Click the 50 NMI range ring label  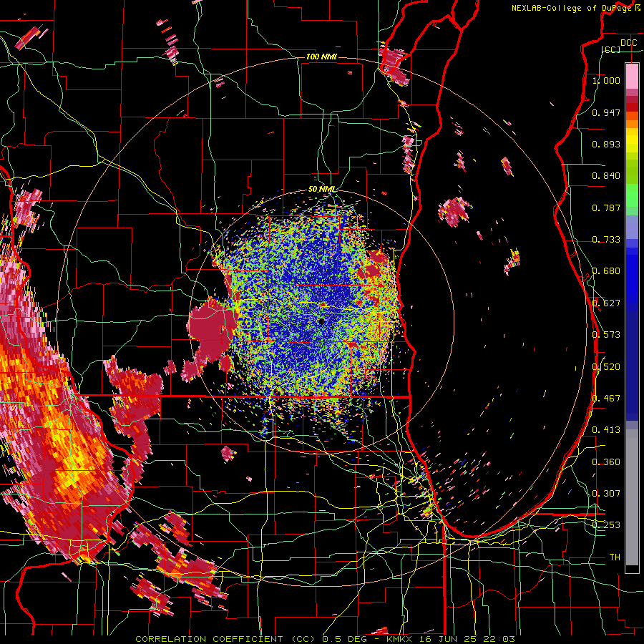click(x=322, y=190)
